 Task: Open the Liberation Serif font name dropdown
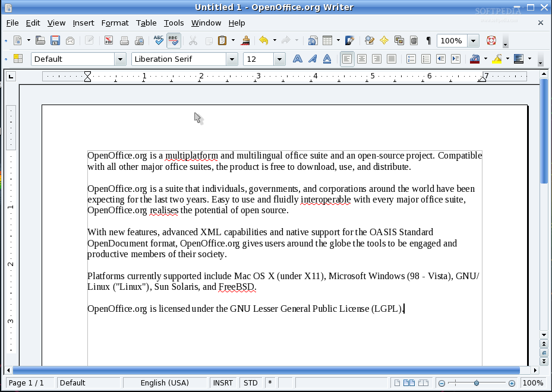(232, 59)
